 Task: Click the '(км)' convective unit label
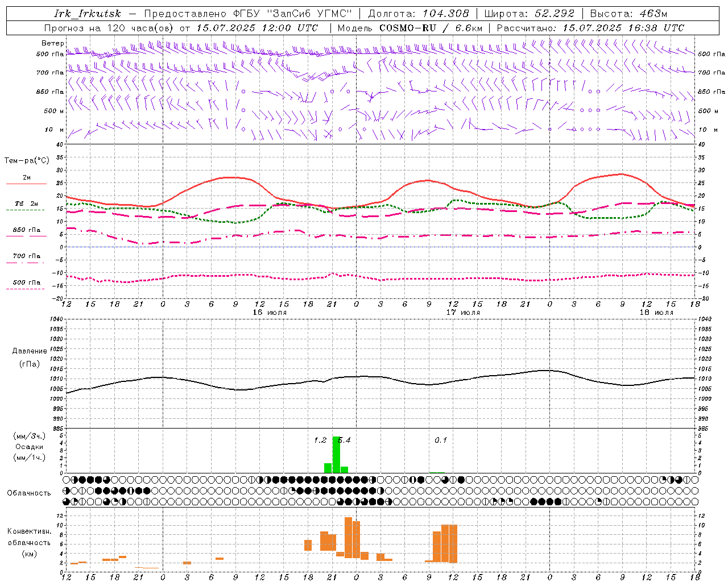(30, 554)
